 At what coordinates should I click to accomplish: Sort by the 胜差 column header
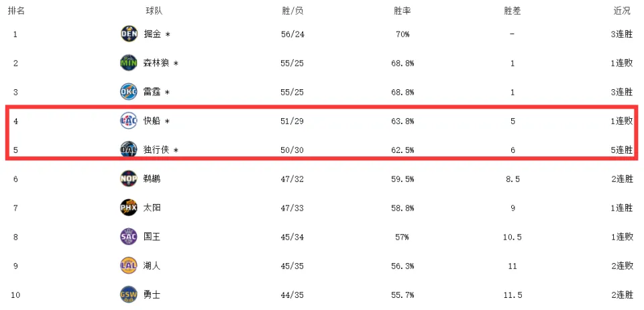click(x=512, y=11)
